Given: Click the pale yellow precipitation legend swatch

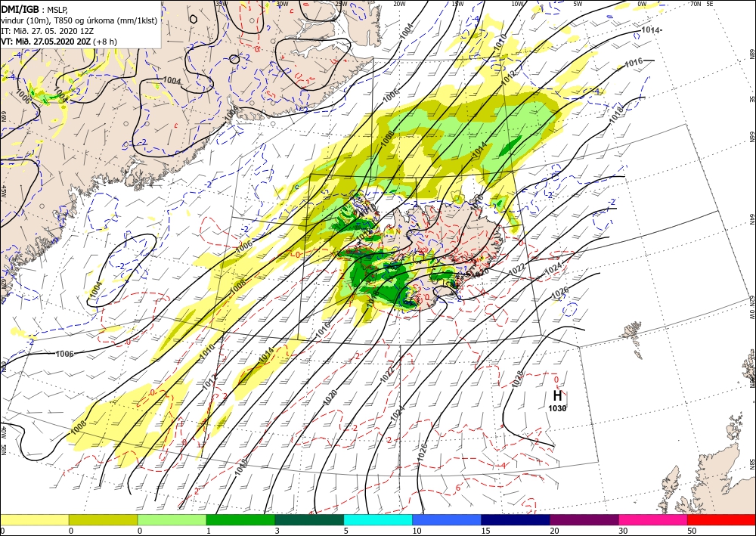Looking at the screenshot, I should tap(34, 519).
